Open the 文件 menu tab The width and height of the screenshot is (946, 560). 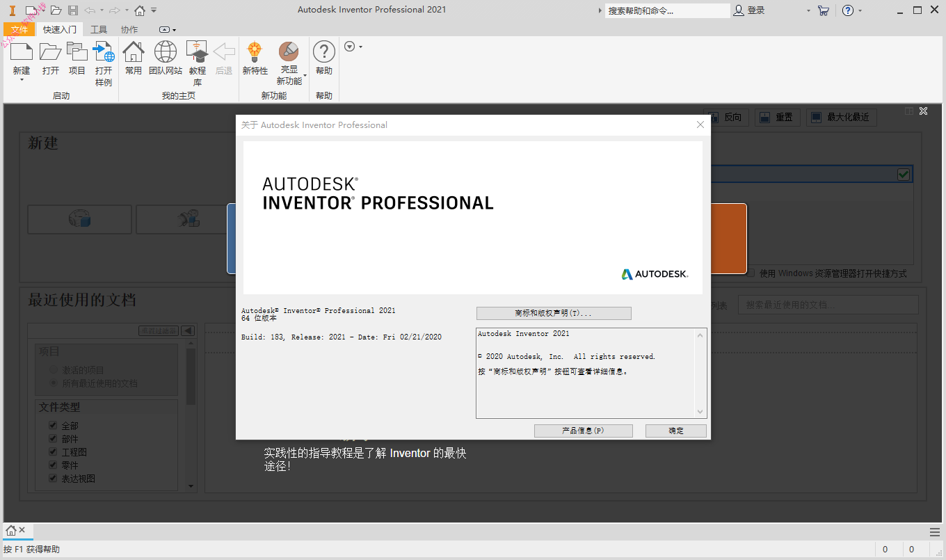coord(19,29)
